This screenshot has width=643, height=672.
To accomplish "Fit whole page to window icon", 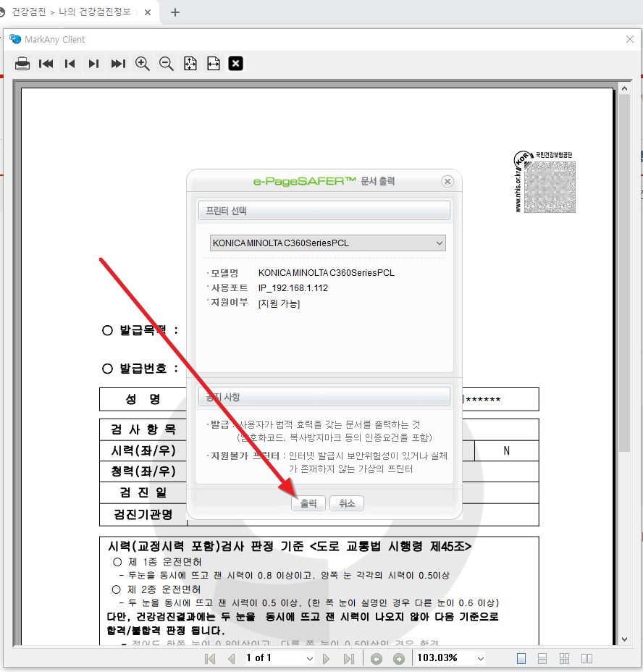I will pyautogui.click(x=190, y=64).
